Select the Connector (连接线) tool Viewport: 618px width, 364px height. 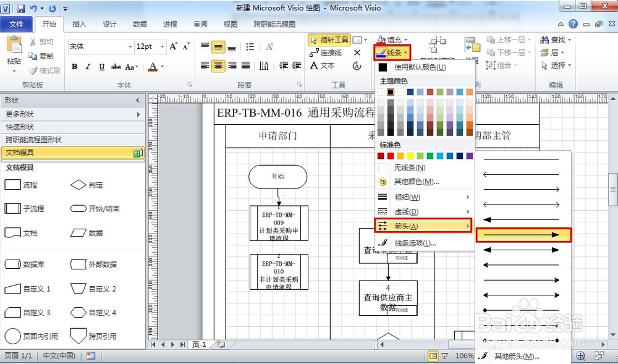(326, 53)
